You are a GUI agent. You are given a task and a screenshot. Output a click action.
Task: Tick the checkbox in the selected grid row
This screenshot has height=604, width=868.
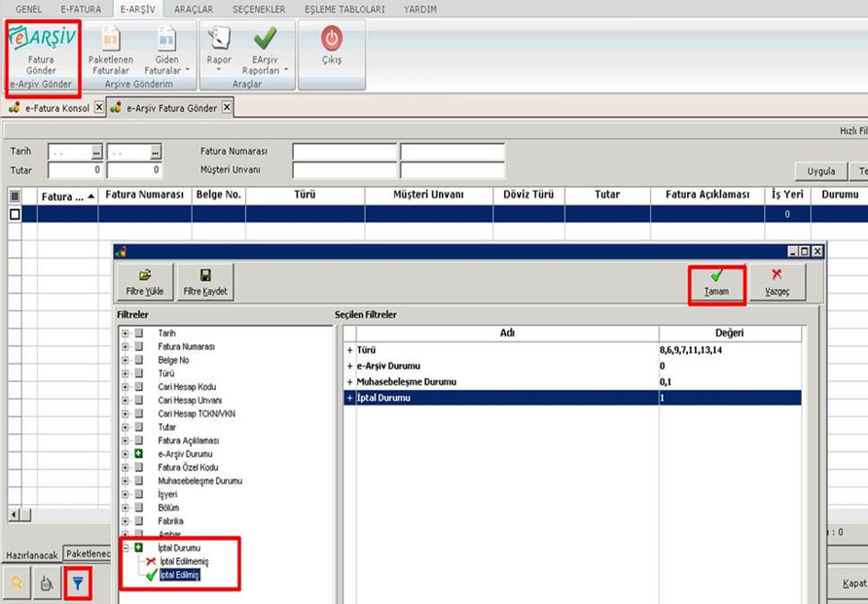point(15,214)
